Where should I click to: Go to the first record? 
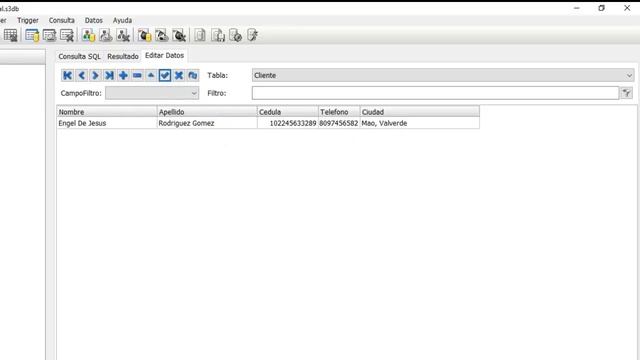click(67, 75)
